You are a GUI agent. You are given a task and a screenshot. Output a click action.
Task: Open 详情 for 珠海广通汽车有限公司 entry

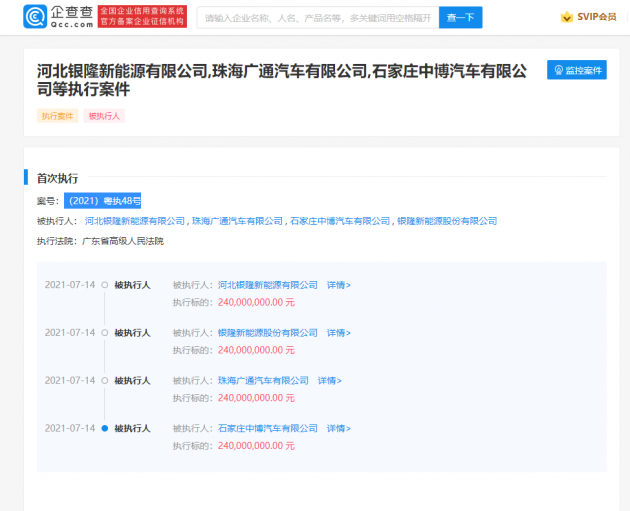pos(329,381)
